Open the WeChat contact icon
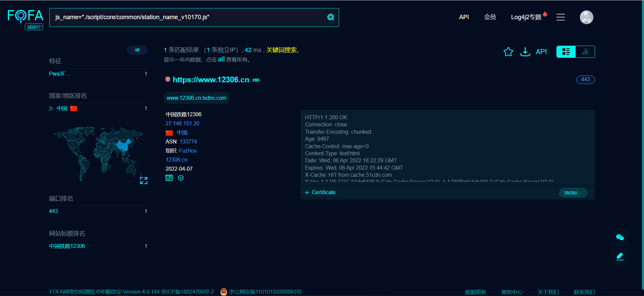Screen dimensions: 644x296 click(x=620, y=237)
